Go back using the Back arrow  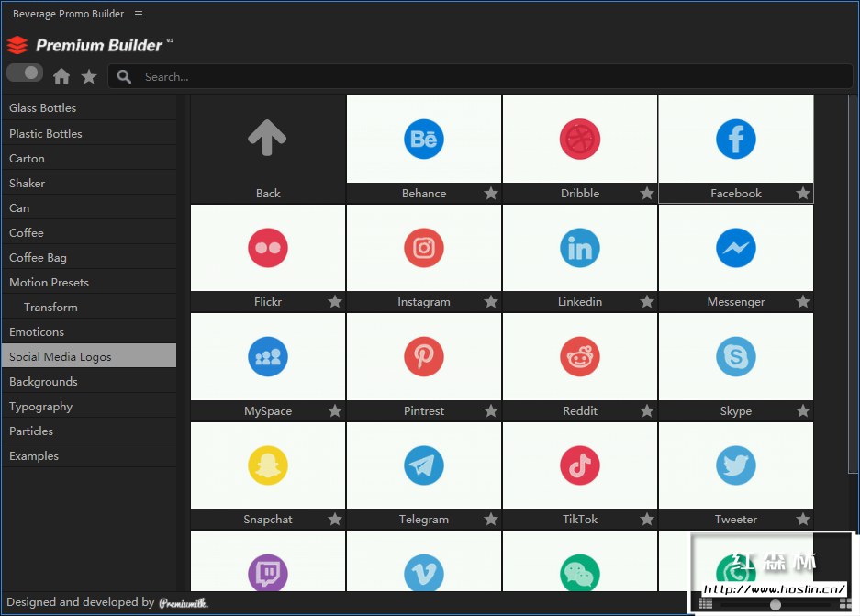(x=268, y=139)
